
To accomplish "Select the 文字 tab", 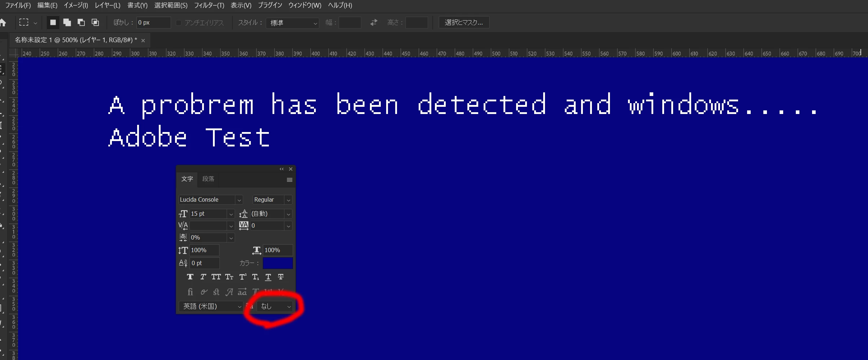I will [187, 179].
